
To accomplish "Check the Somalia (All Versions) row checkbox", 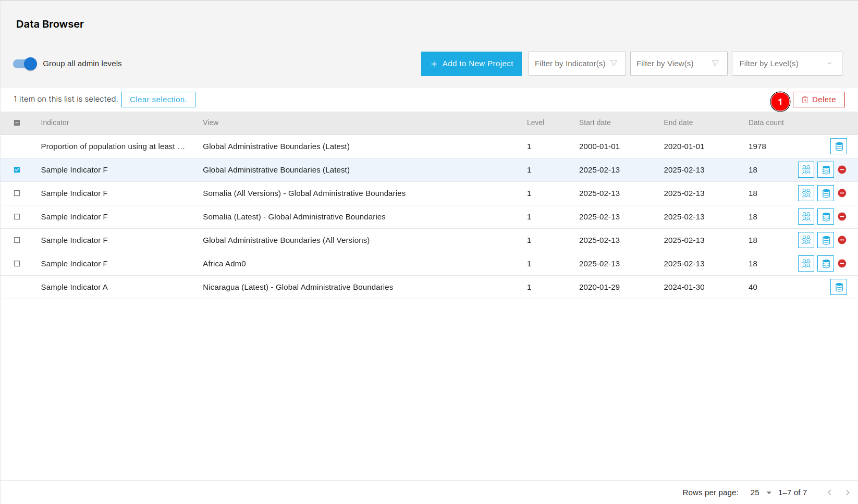I will tap(17, 193).
